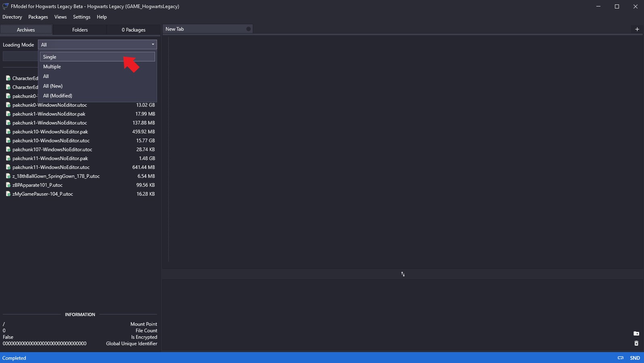Choose All (Modified) loading mode

[x=97, y=96]
